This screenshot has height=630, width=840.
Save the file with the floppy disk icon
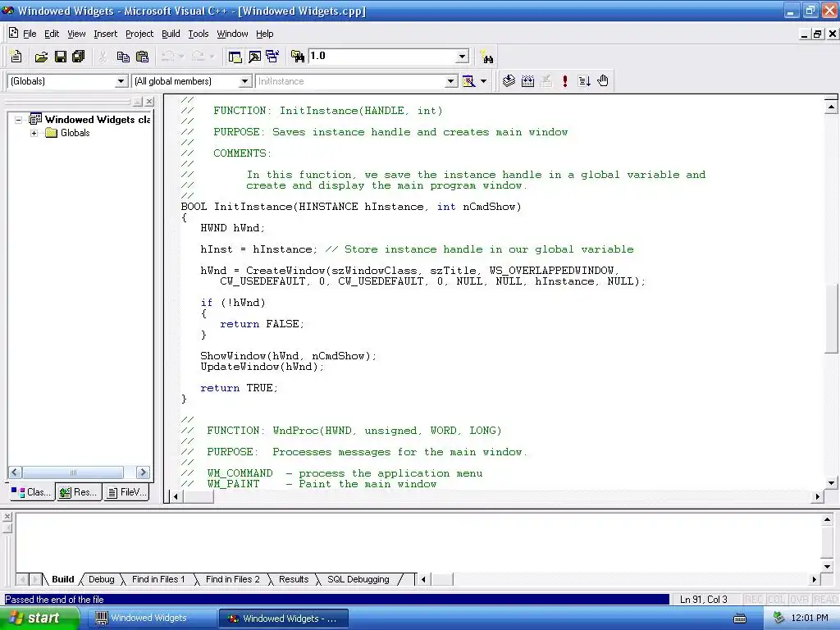(x=61, y=57)
